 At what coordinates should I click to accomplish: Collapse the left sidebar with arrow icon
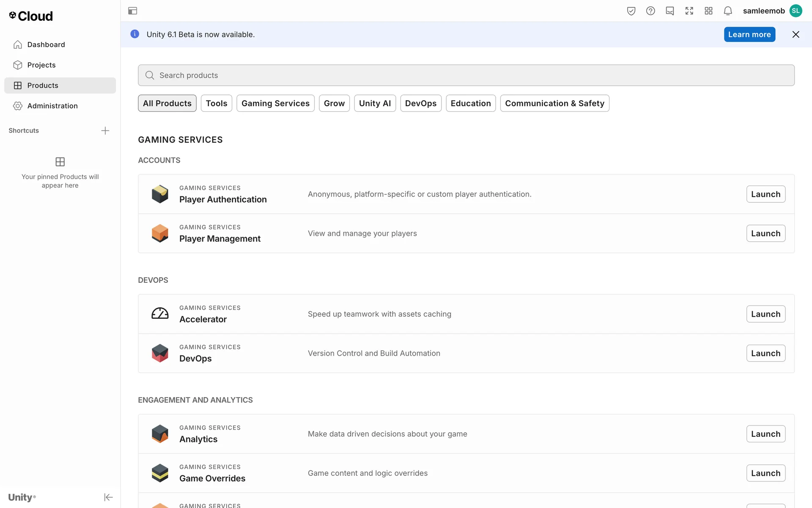[x=108, y=497]
